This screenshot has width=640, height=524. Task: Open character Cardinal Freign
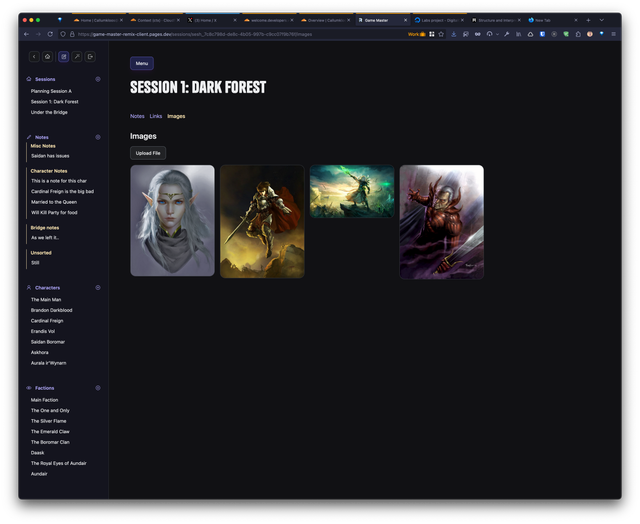(47, 321)
